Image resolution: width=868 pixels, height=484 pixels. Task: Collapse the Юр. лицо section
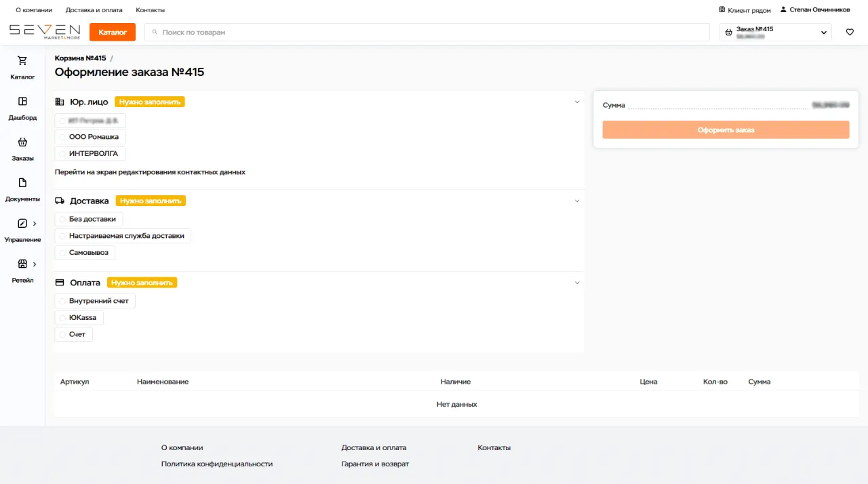577,102
